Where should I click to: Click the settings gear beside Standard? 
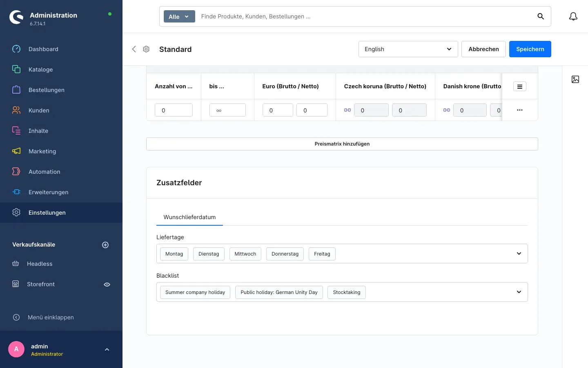point(146,49)
